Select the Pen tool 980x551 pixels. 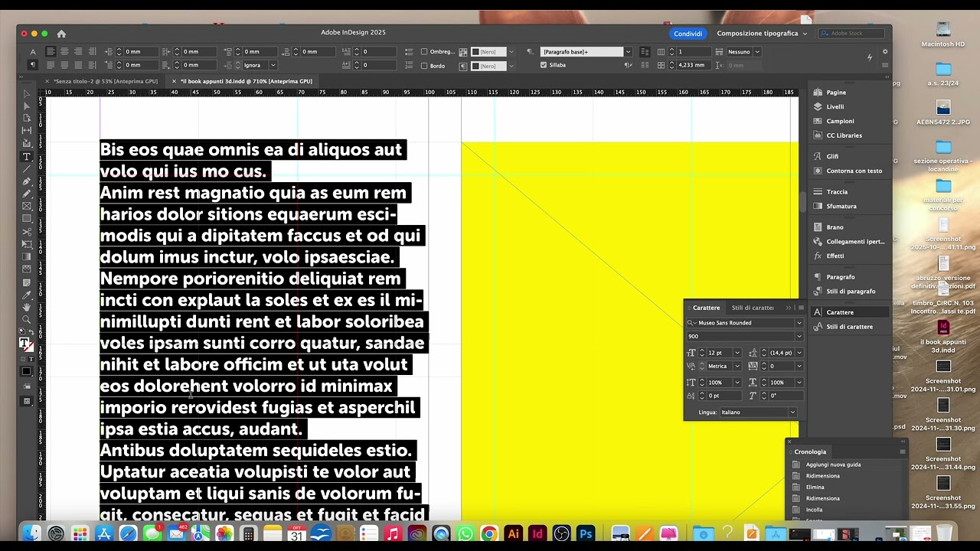pos(27,181)
